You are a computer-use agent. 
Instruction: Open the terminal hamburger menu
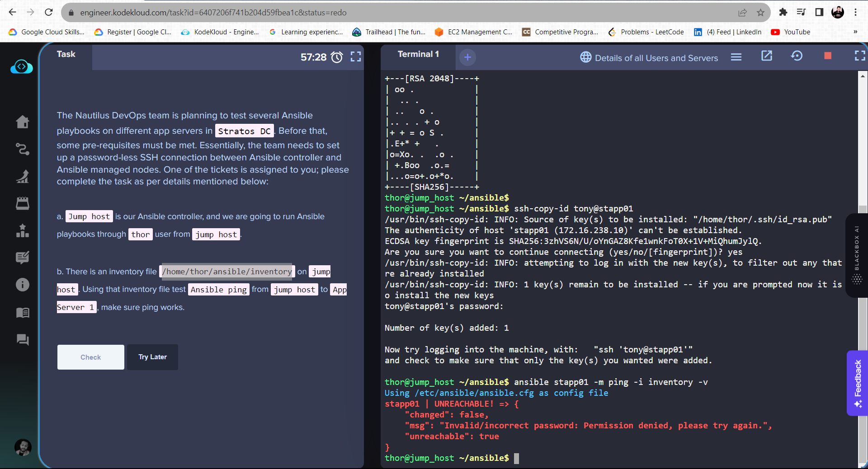(x=736, y=57)
